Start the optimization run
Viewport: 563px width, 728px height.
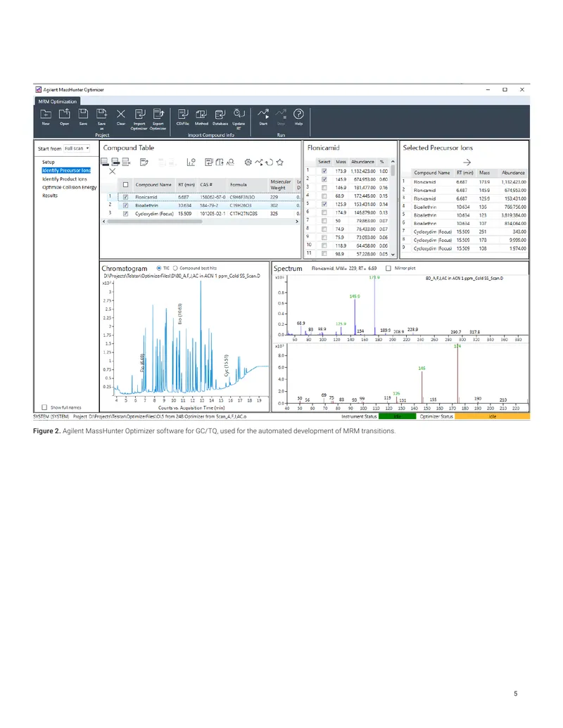(263, 114)
